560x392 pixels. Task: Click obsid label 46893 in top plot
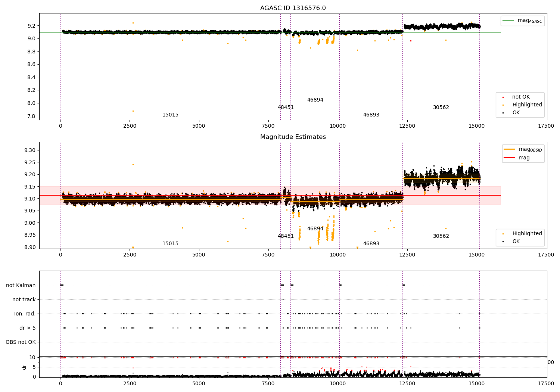[371, 115]
